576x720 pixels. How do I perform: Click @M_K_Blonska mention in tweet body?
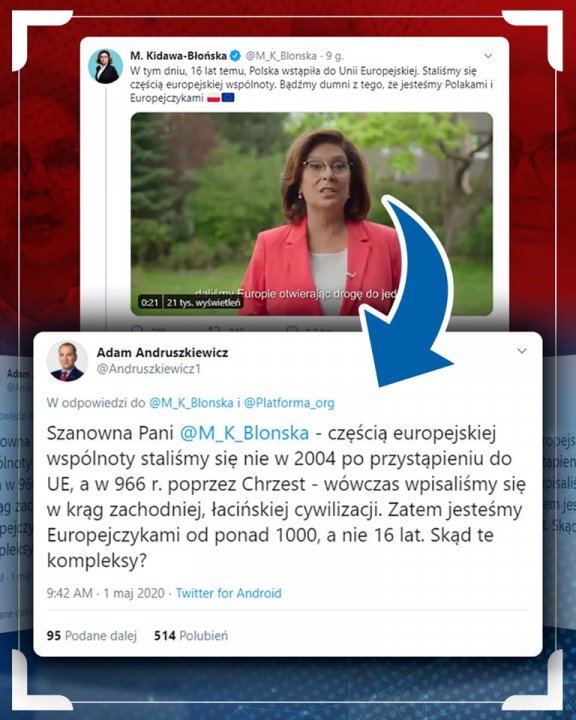point(244,433)
